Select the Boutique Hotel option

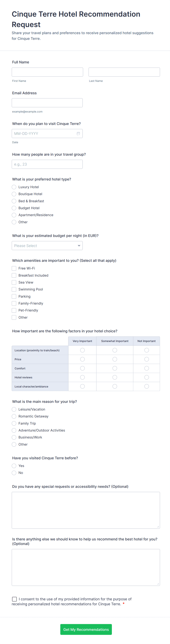[x=14, y=194]
